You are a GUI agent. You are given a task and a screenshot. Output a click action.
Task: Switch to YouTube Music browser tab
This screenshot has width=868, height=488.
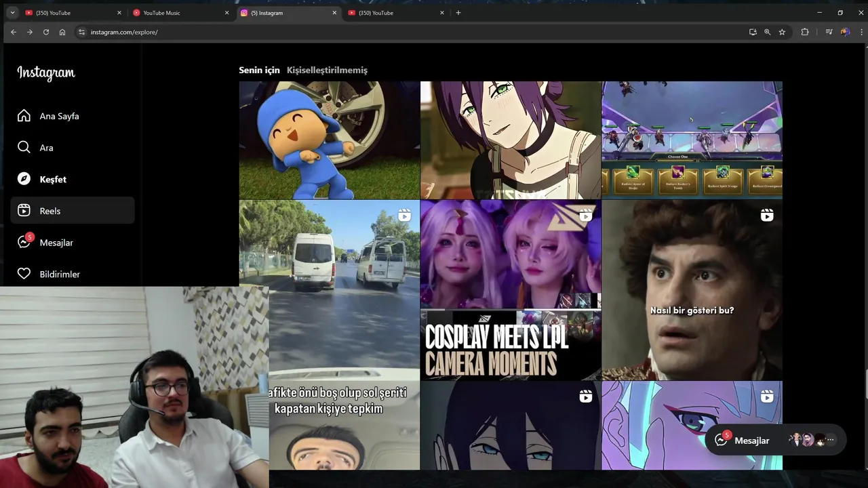(x=181, y=13)
